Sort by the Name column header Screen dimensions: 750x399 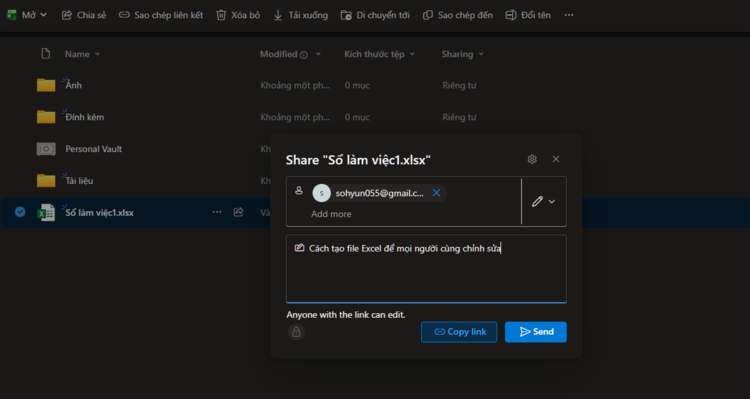click(x=82, y=54)
